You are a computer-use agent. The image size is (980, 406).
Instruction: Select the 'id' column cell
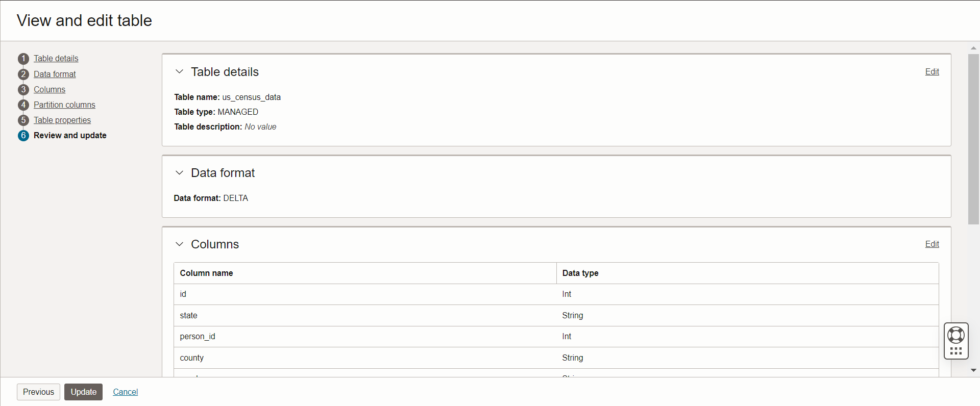coord(365,294)
